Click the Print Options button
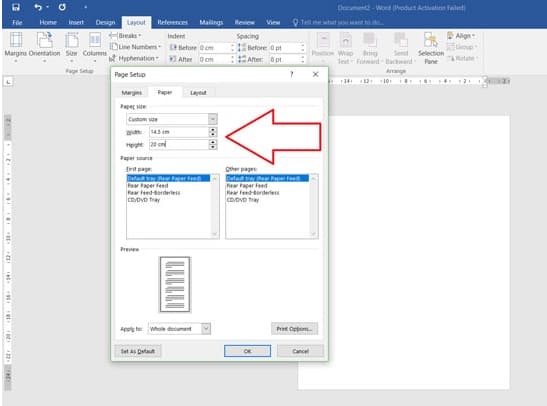 tap(294, 329)
